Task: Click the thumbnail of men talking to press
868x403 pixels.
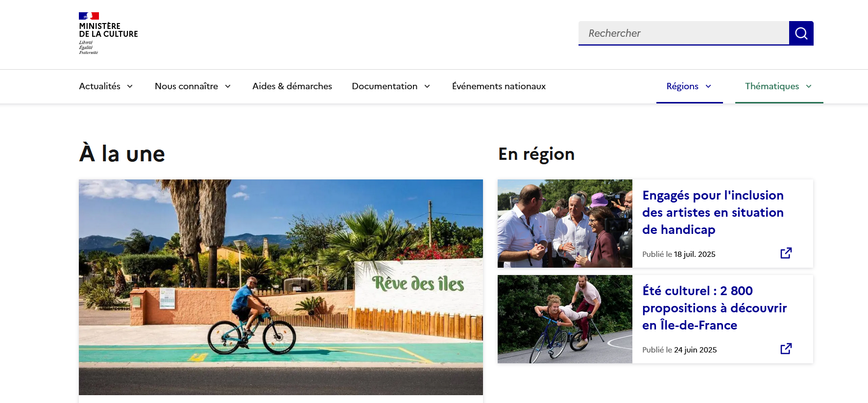Action: (x=565, y=224)
